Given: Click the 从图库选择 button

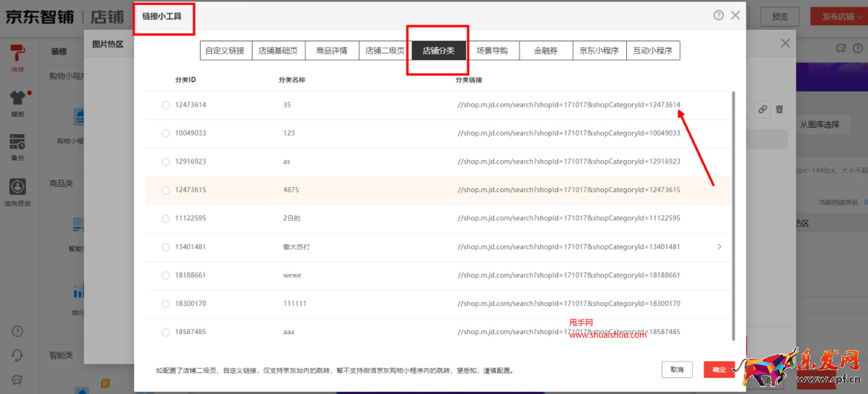Looking at the screenshot, I should pos(820,124).
